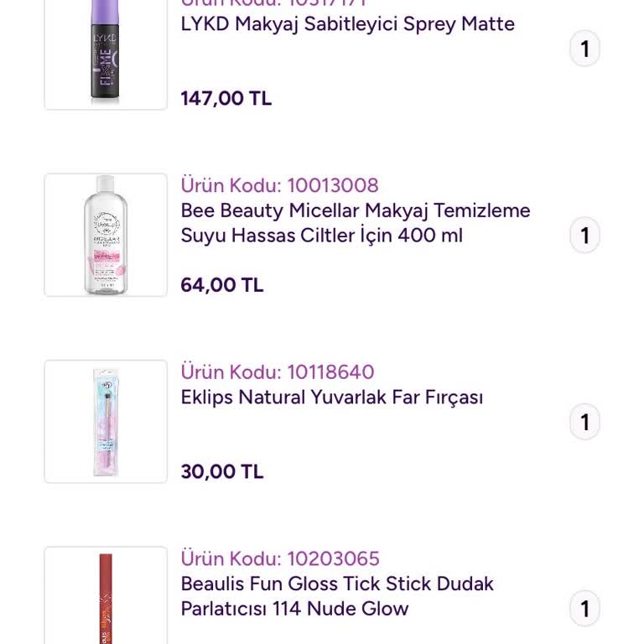This screenshot has width=644, height=644.
Task: Open Beaulis Fun Gloss Tick Stick product title
Action: [x=337, y=584]
